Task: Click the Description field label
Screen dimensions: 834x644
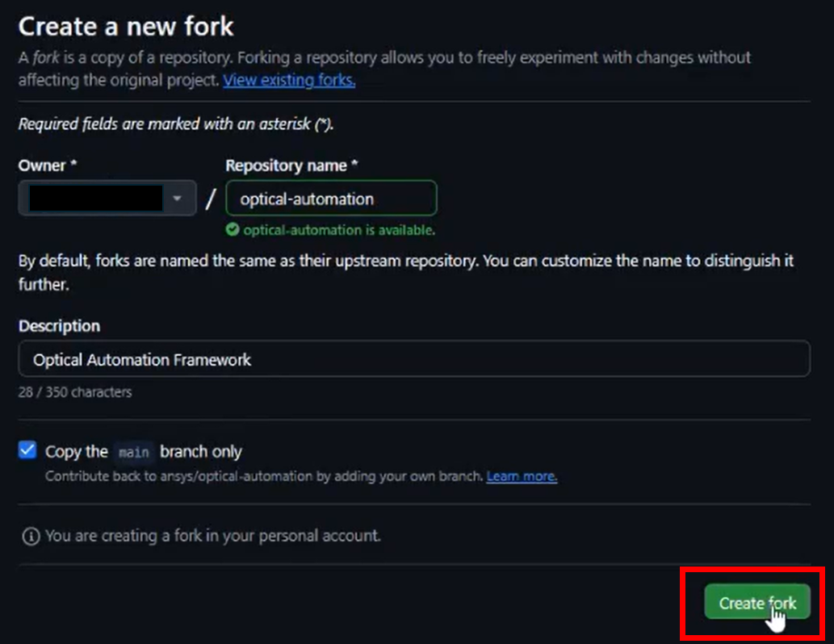Action: point(59,326)
